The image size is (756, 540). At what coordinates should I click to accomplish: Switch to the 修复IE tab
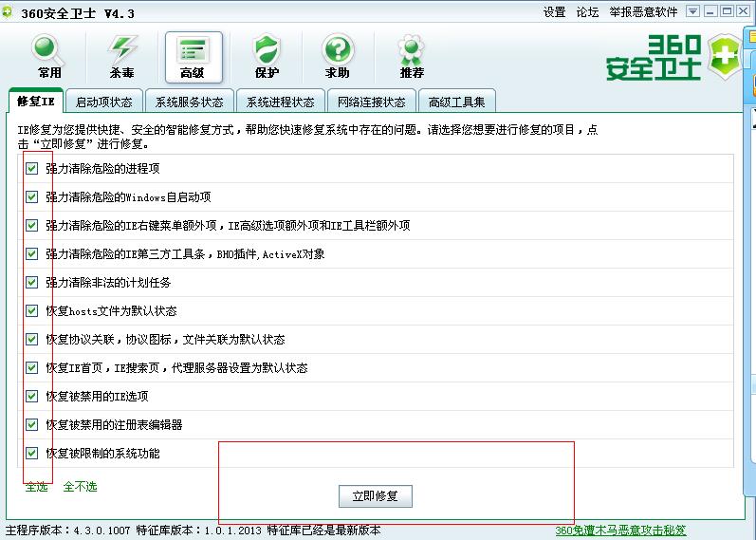click(36, 101)
